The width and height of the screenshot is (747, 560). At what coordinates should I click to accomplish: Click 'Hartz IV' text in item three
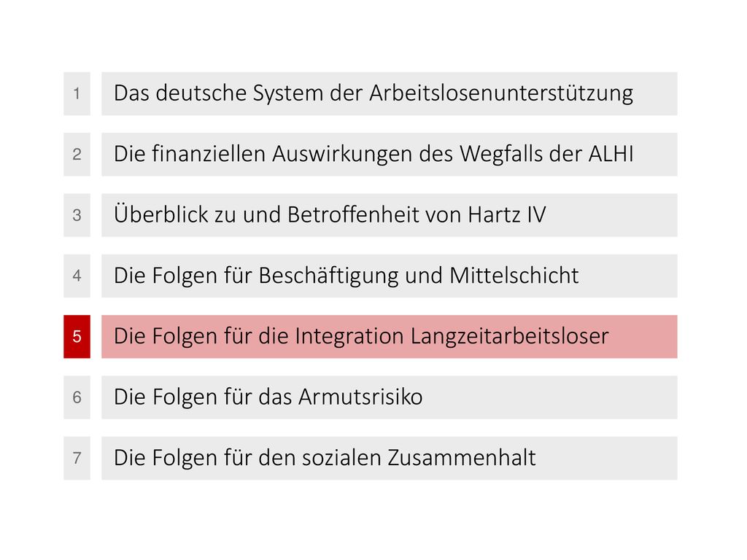pos(507,214)
